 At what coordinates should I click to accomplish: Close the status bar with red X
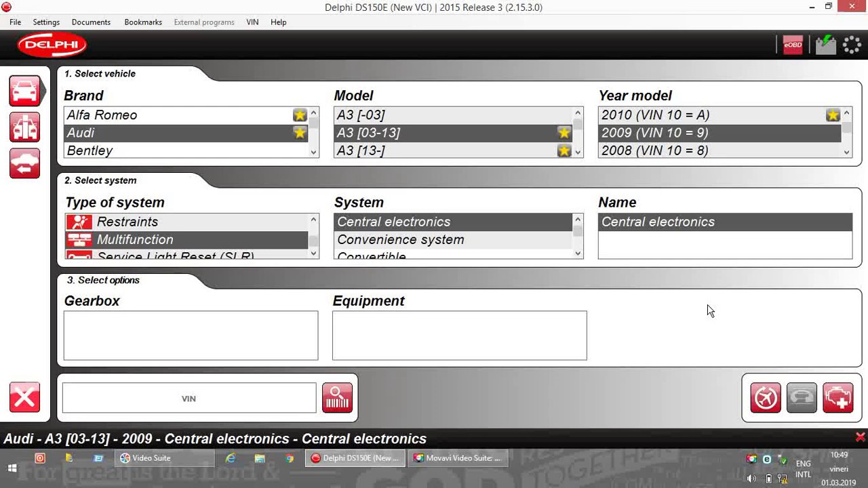[x=860, y=438]
